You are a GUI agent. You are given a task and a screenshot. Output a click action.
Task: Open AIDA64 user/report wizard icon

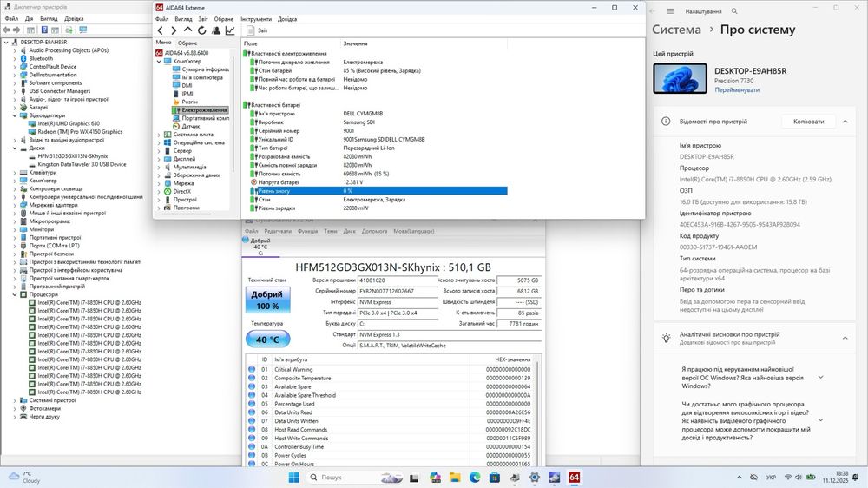point(216,30)
